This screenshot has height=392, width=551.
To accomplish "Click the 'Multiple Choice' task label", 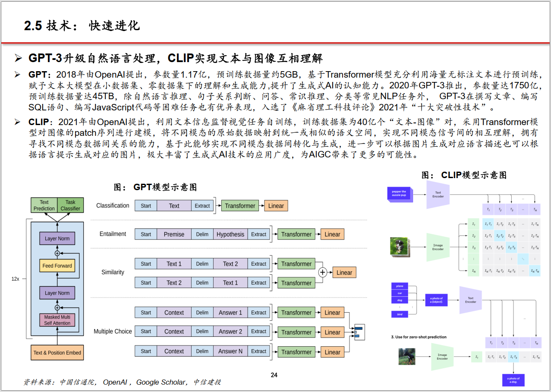I will pos(113,332).
